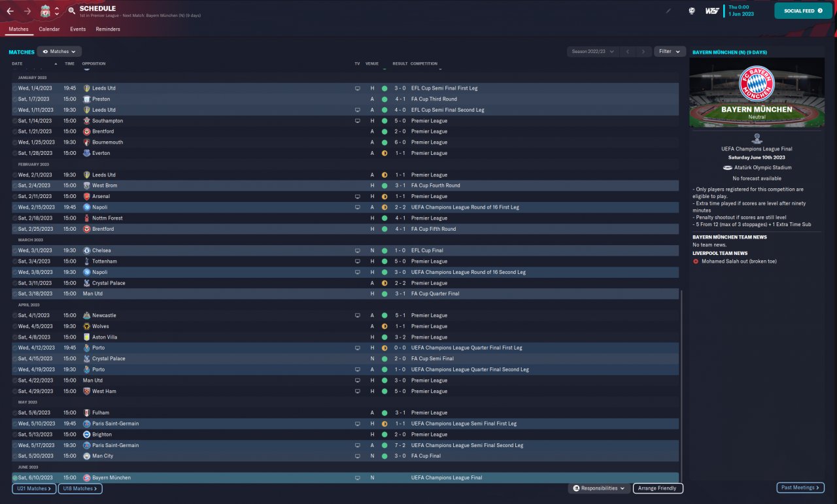Expand the Filter dropdown

(x=670, y=51)
